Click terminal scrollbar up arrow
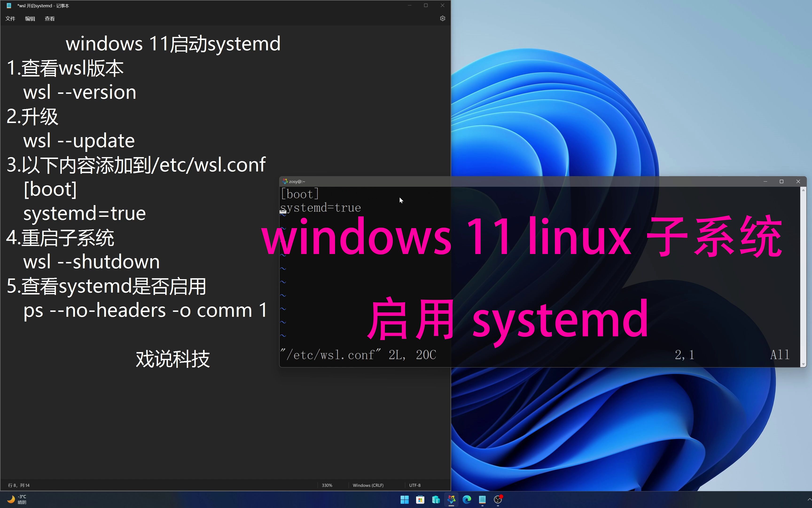Viewport: 812px width, 508px height. coord(803,190)
